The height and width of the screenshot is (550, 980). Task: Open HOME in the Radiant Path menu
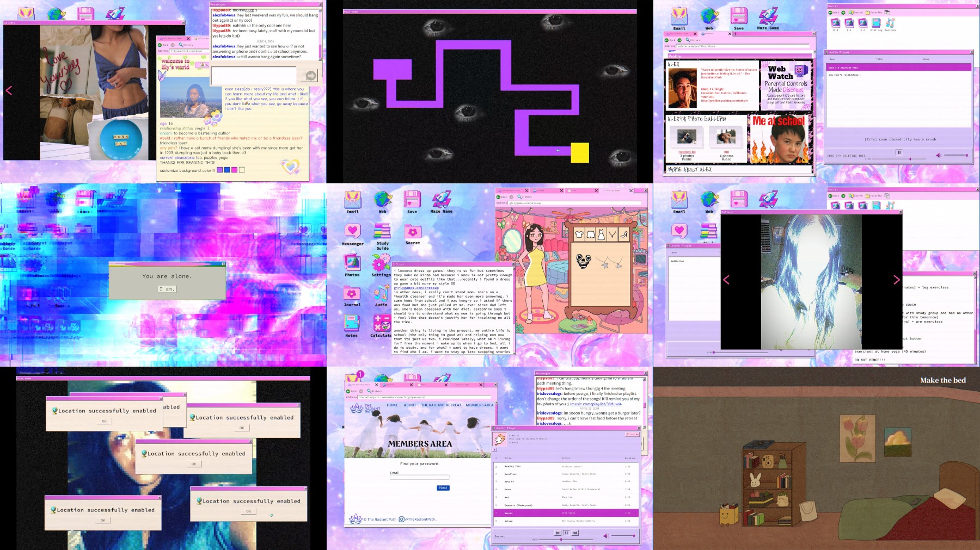(392, 405)
